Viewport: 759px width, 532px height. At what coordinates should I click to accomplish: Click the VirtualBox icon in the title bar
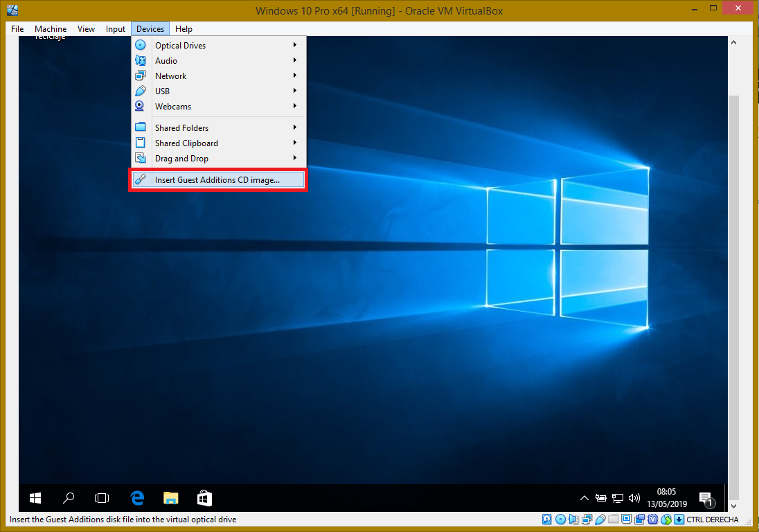point(12,10)
